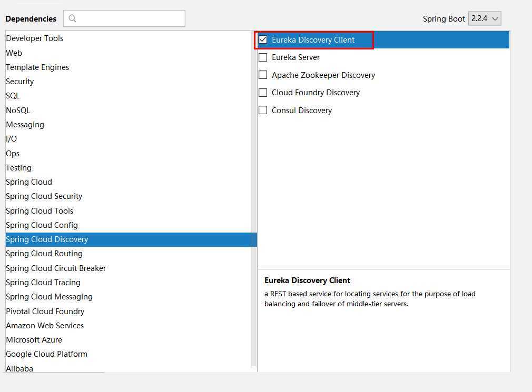
Task: Uncheck the Eureka Discovery Client checkbox
Action: pyautogui.click(x=263, y=39)
